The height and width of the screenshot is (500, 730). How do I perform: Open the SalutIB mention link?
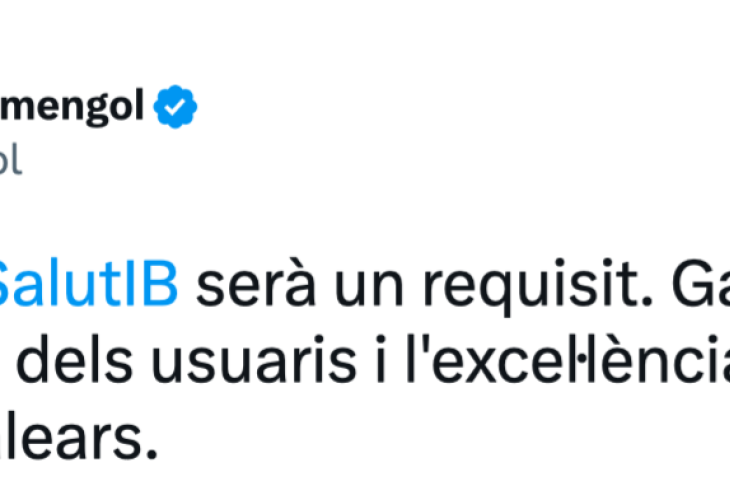(x=88, y=286)
